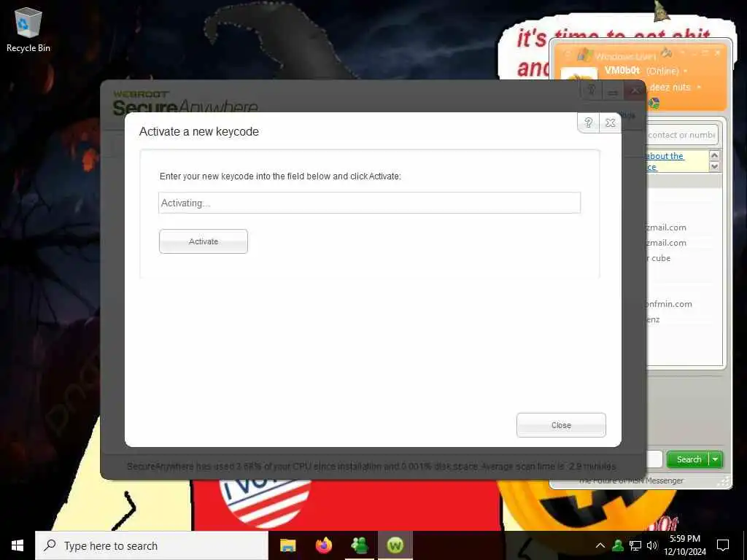Screen dimensions: 747x560
Task: Open the volume control in tray
Action: pyautogui.click(x=652, y=545)
